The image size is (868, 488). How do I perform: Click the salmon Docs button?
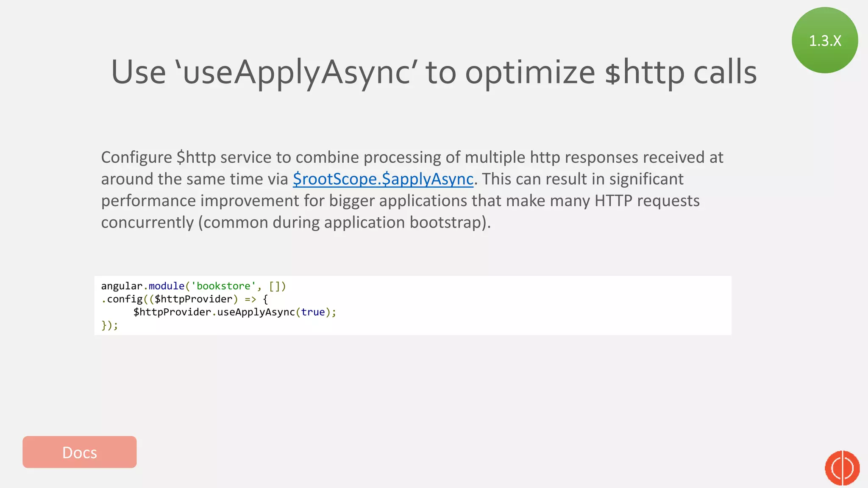pyautogui.click(x=80, y=452)
